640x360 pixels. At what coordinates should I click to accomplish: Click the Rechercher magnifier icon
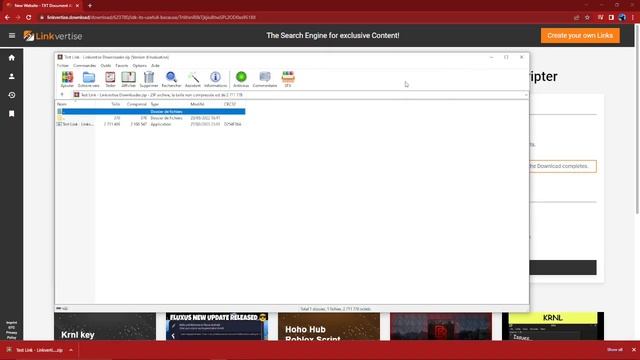171,79
